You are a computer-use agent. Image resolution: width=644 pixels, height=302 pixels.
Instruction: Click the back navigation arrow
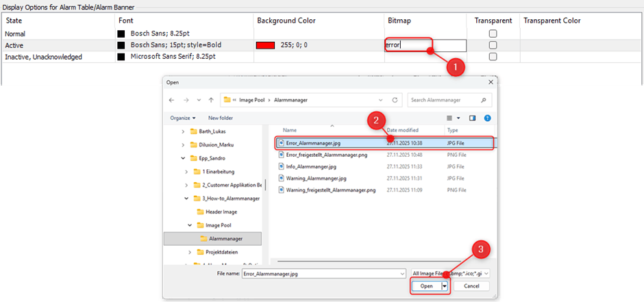(172, 100)
